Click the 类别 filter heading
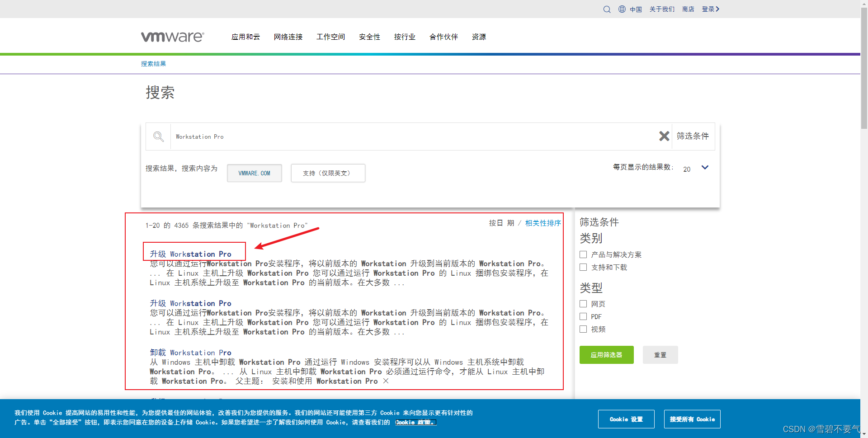This screenshot has width=868, height=438. 591,238
